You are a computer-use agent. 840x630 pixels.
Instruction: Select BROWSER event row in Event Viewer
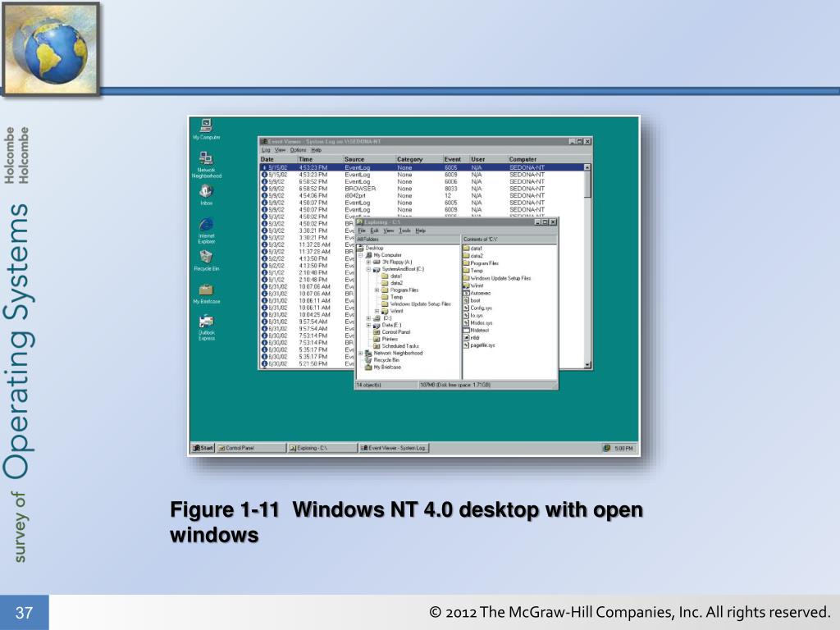(x=422, y=189)
